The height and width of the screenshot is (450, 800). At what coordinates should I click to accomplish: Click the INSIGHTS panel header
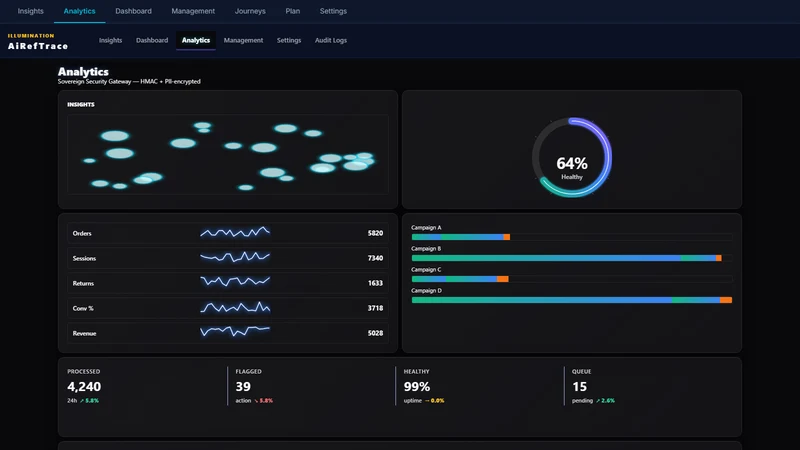(81, 105)
